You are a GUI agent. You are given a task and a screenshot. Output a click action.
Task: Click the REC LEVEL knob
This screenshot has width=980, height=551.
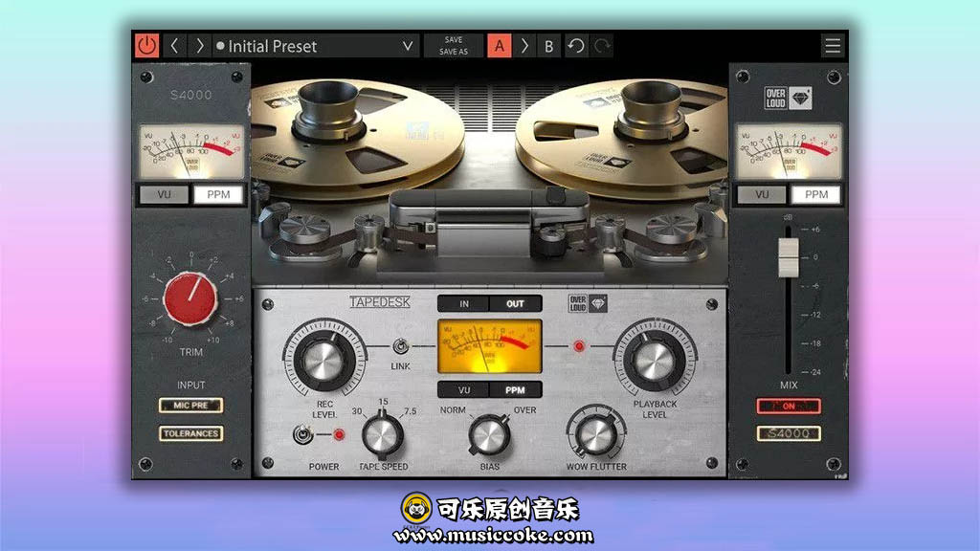(x=323, y=359)
